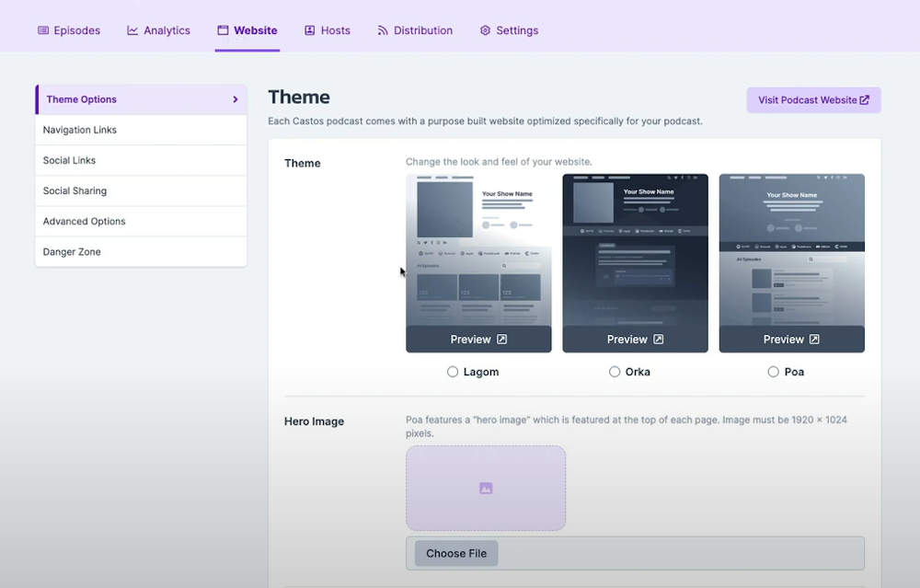Click the Visit Podcast Website button
The width and height of the screenshot is (920, 588).
click(x=813, y=99)
